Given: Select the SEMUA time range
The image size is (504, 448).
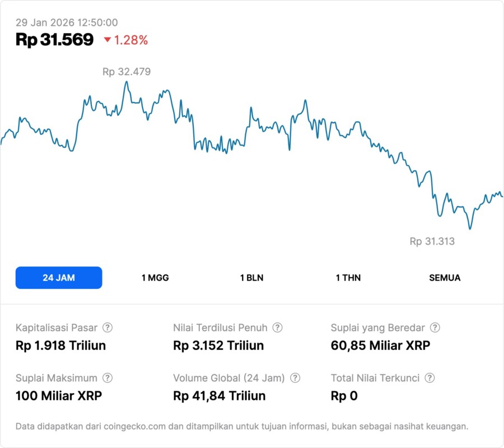Looking at the screenshot, I should click(x=445, y=278).
